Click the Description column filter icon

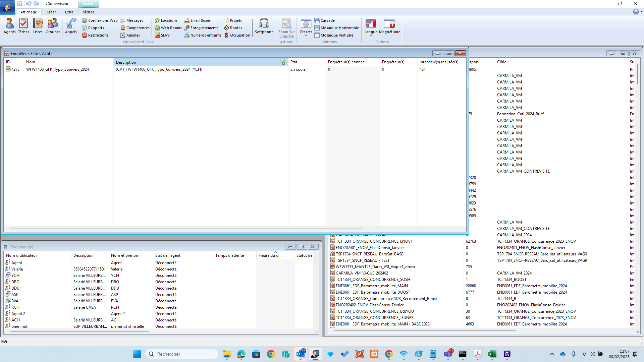282,62
